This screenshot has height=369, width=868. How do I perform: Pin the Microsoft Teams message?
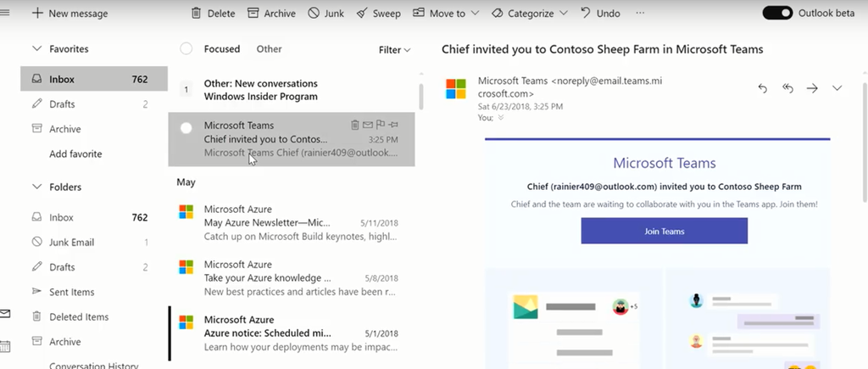(x=393, y=126)
